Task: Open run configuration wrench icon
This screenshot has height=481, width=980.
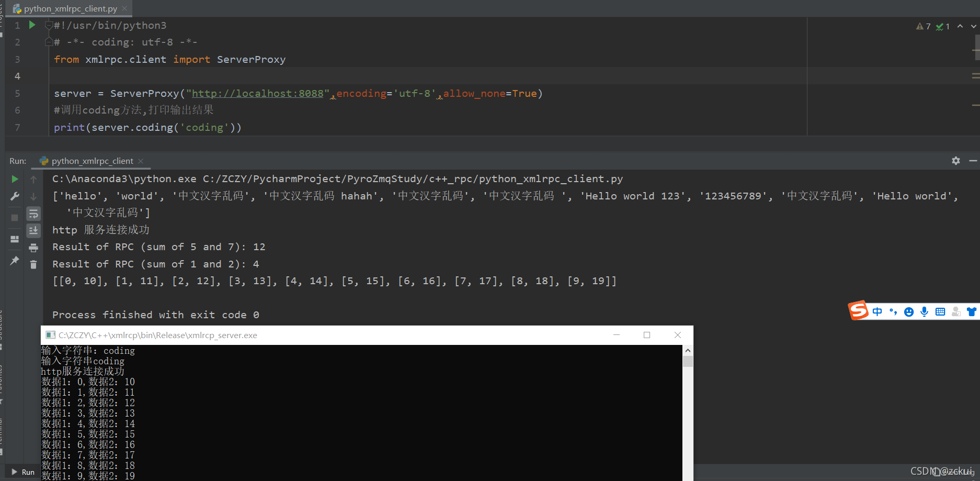Action: (x=15, y=196)
